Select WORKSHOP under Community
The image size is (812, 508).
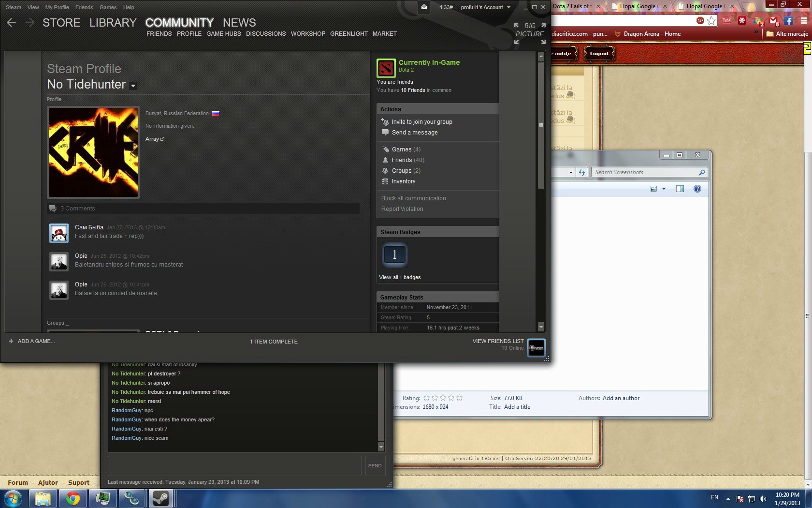(x=308, y=34)
